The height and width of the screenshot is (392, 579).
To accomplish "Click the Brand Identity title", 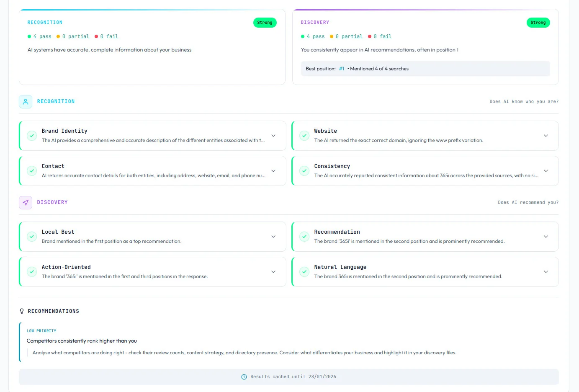I will (x=64, y=131).
